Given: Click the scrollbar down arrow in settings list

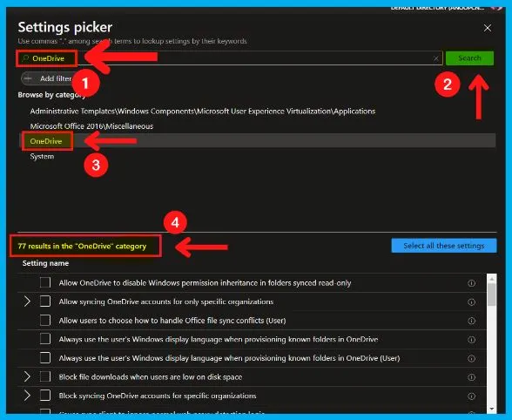Looking at the screenshot, I should click(x=491, y=409).
